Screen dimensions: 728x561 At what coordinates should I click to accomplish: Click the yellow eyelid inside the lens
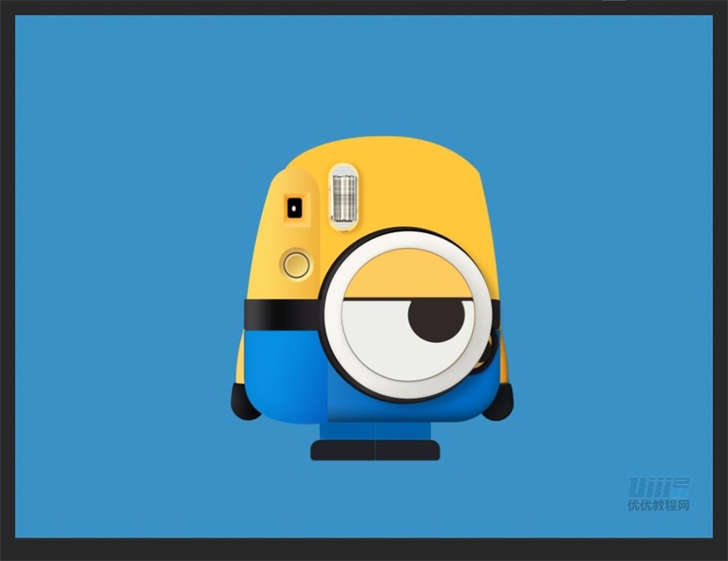pos(408,273)
